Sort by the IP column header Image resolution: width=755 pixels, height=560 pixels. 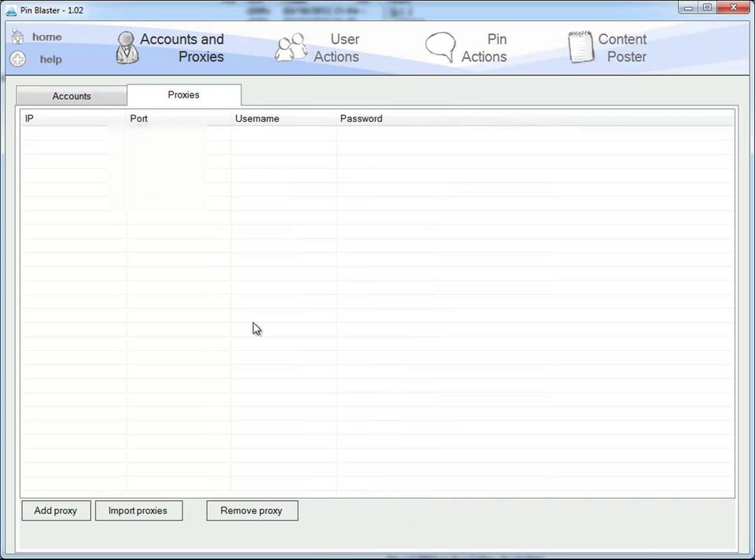[29, 119]
